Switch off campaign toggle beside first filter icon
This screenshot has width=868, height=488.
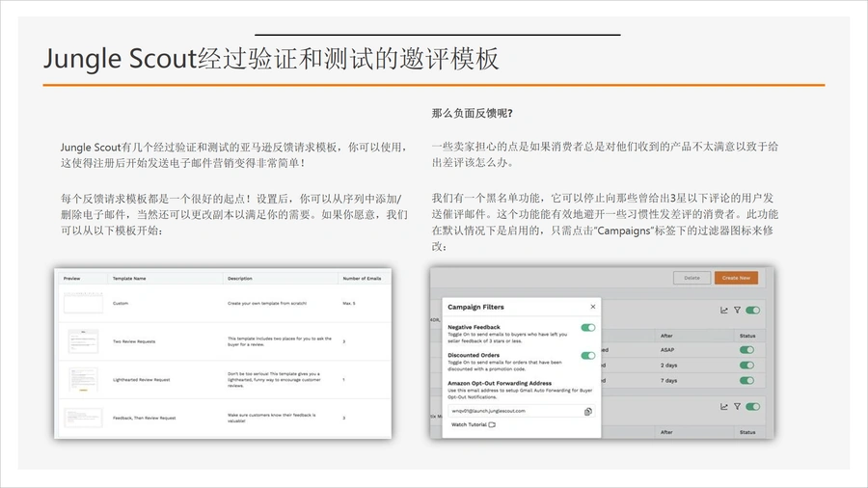coord(753,311)
